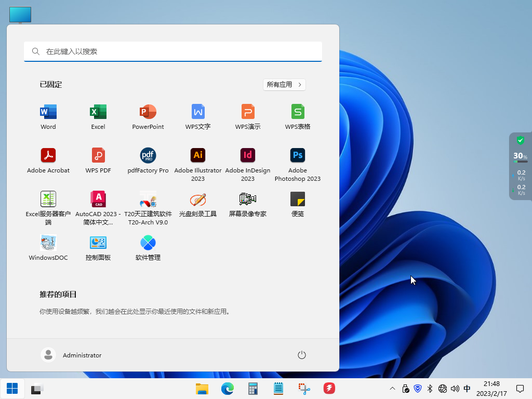Show hidden tray icons chevron
The height and width of the screenshot is (399, 532).
pyautogui.click(x=392, y=389)
